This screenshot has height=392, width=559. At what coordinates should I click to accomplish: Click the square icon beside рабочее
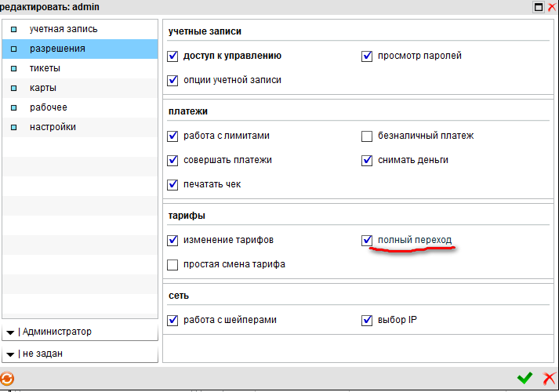click(14, 107)
